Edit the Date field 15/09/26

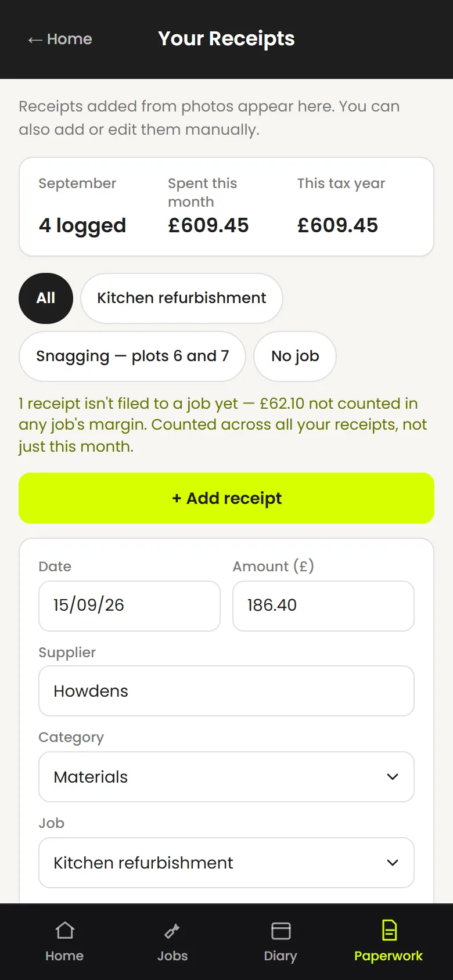pos(130,606)
